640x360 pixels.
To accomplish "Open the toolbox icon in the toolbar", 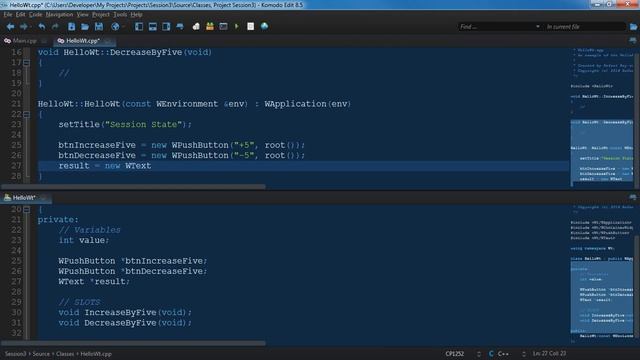I will pyautogui.click(x=196, y=27).
